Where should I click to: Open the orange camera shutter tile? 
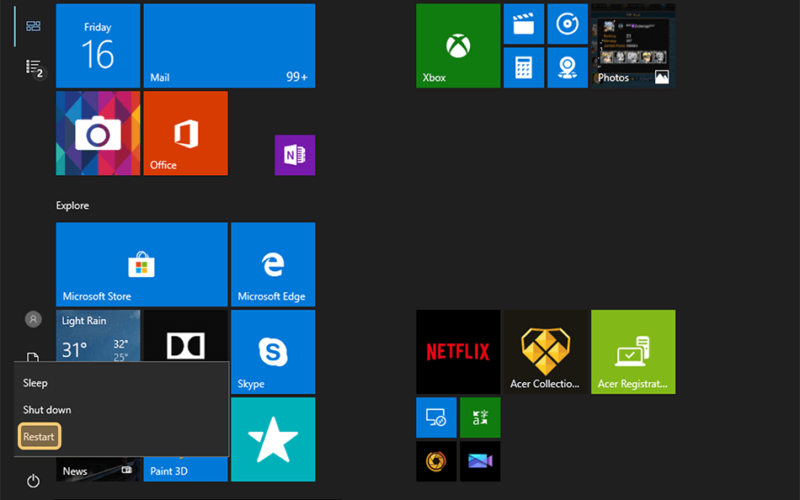coord(436,462)
